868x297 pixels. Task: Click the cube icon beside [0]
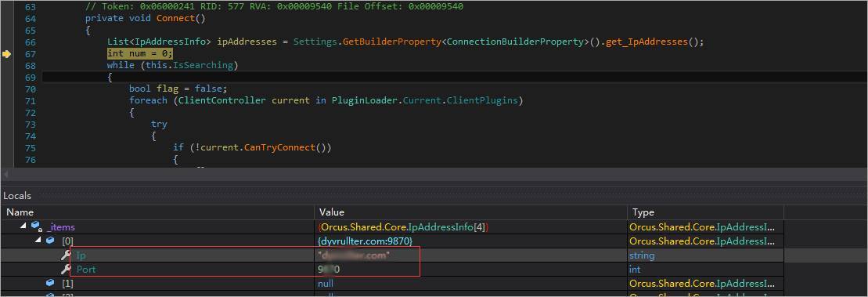[x=50, y=241]
